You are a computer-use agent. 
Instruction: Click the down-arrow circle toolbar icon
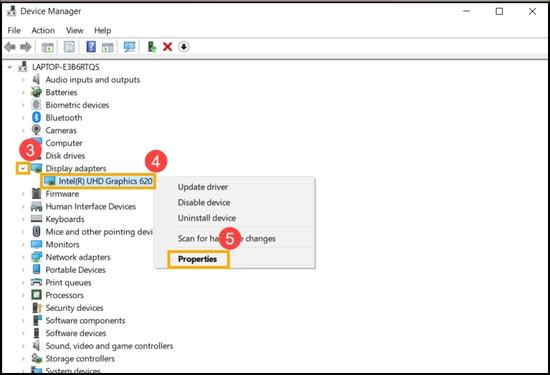pyautogui.click(x=184, y=47)
